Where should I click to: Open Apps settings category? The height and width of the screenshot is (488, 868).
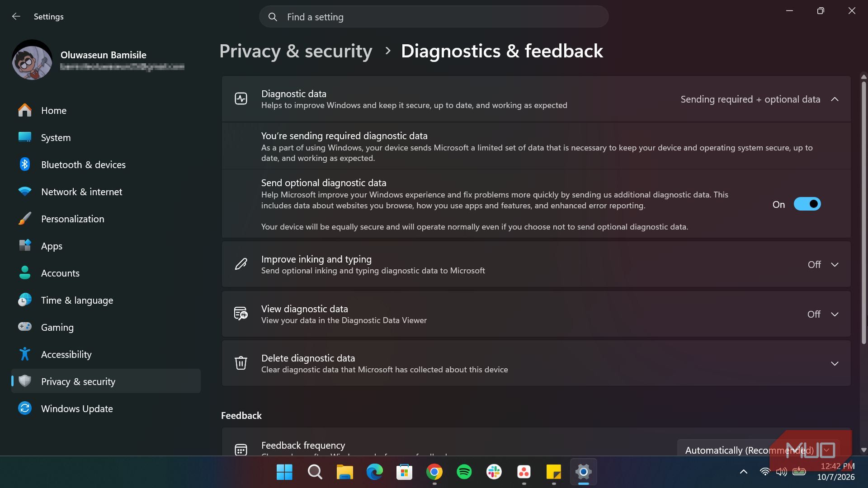(x=106, y=246)
